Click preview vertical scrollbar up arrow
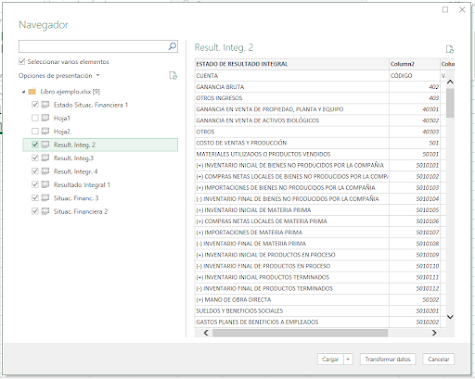 (x=450, y=82)
